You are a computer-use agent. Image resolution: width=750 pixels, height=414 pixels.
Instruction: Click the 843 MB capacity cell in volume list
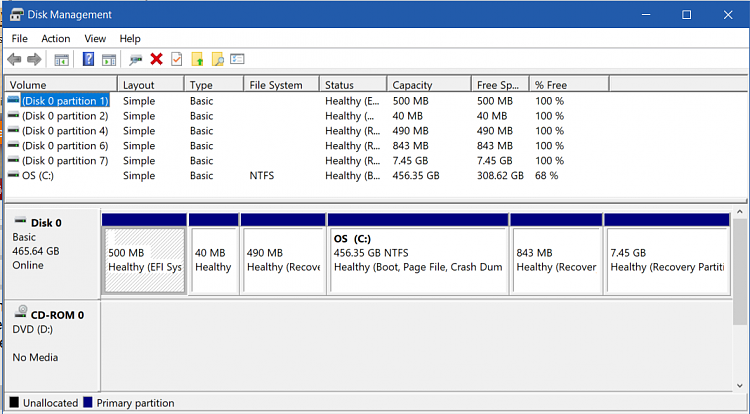tap(410, 145)
